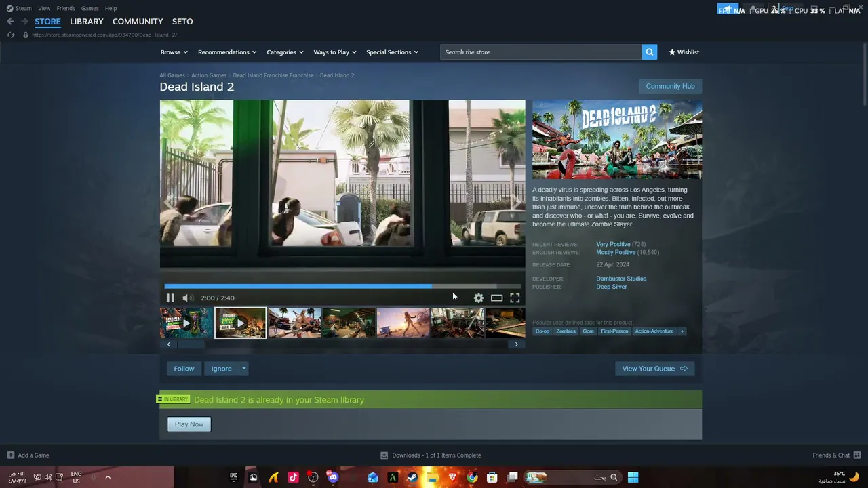Switch to the LIBRARY tab
Screen dimensions: 868x488
87,22
